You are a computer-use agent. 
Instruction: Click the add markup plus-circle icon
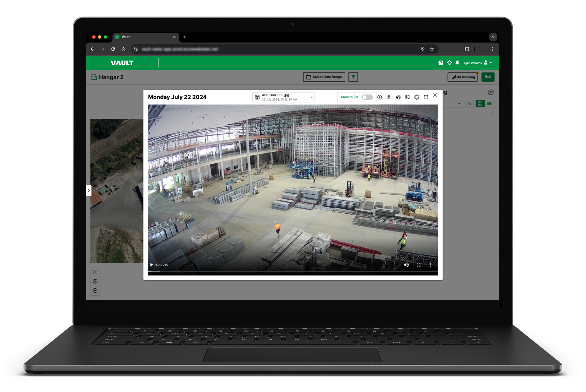pyautogui.click(x=380, y=97)
